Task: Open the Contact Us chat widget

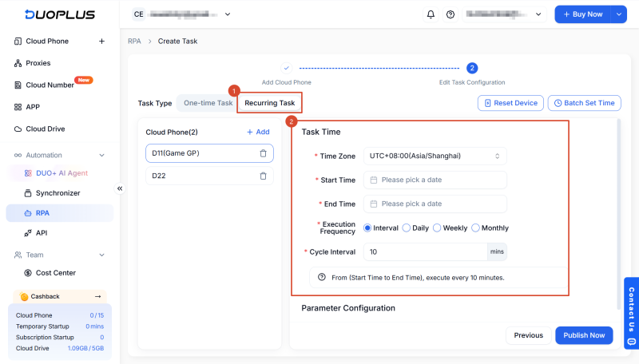Action: 631,313
